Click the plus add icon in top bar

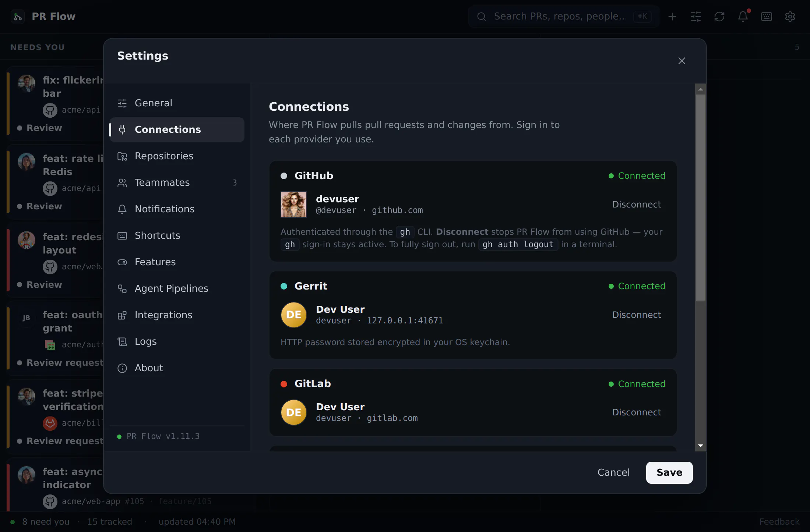672,17
